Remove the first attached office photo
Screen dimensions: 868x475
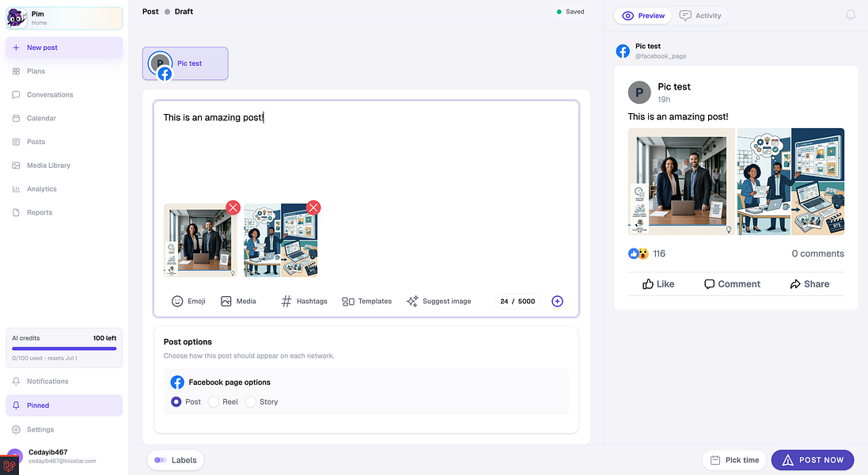click(233, 207)
